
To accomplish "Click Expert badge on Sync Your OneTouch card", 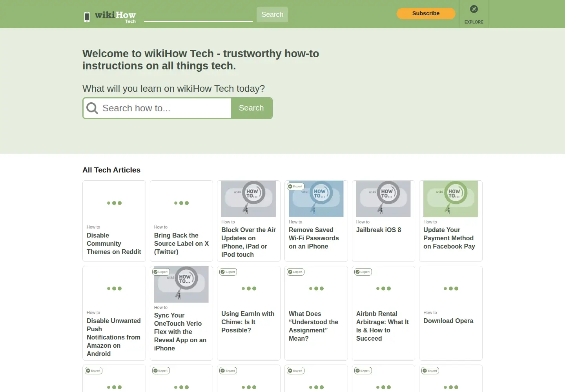I will (161, 272).
